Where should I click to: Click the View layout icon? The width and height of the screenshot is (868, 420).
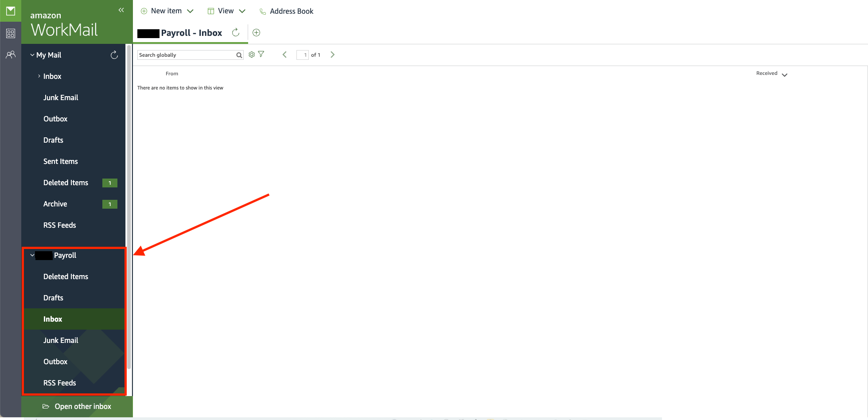pos(211,11)
